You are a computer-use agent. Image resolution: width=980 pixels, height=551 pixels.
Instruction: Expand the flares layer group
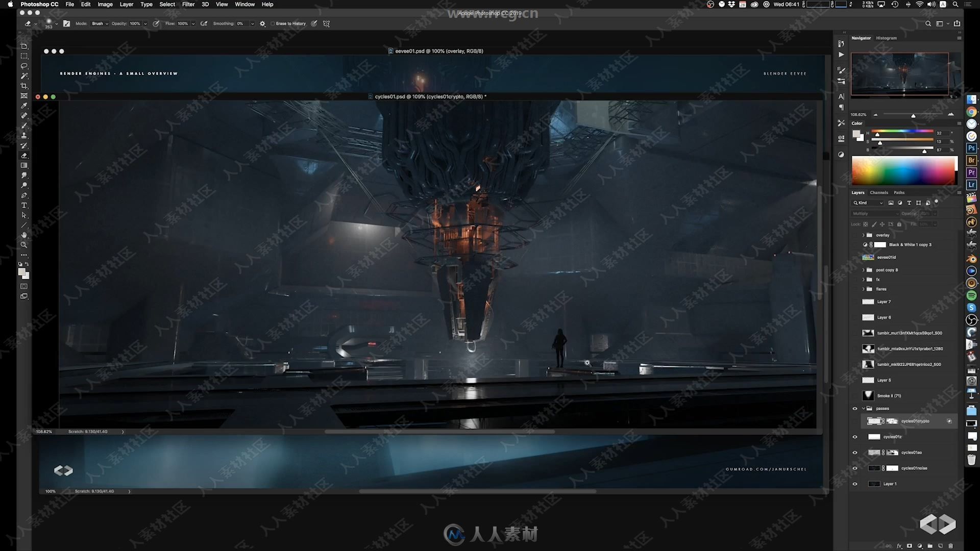point(864,289)
